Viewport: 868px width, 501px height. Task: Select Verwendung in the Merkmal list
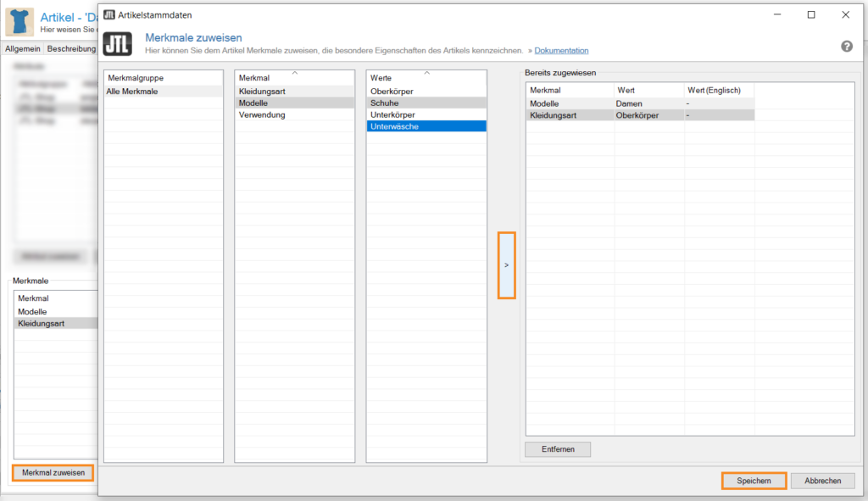pyautogui.click(x=262, y=114)
